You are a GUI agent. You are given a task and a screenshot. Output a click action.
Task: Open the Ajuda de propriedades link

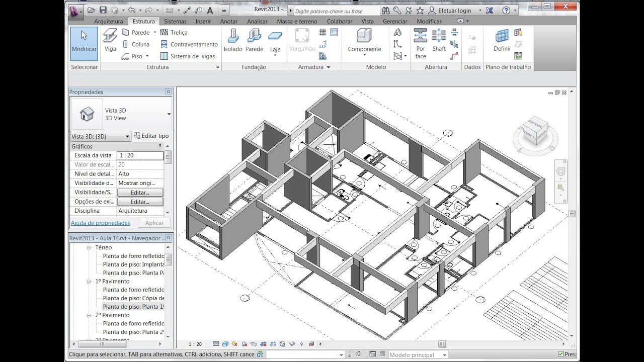pyautogui.click(x=100, y=223)
